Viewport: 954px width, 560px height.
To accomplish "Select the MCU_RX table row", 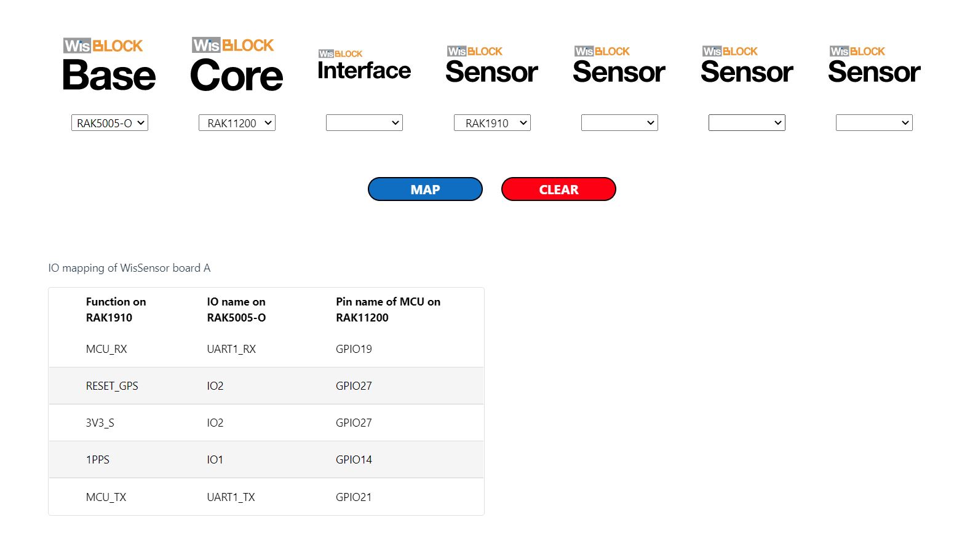I will click(x=266, y=349).
